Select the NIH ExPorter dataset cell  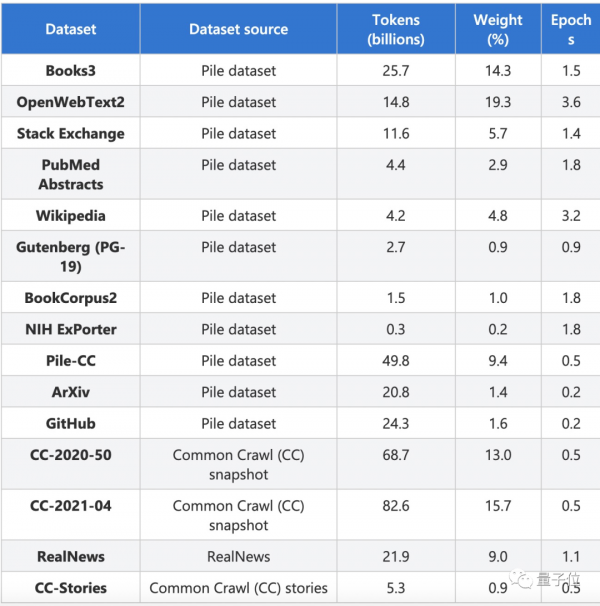pyautogui.click(x=71, y=329)
